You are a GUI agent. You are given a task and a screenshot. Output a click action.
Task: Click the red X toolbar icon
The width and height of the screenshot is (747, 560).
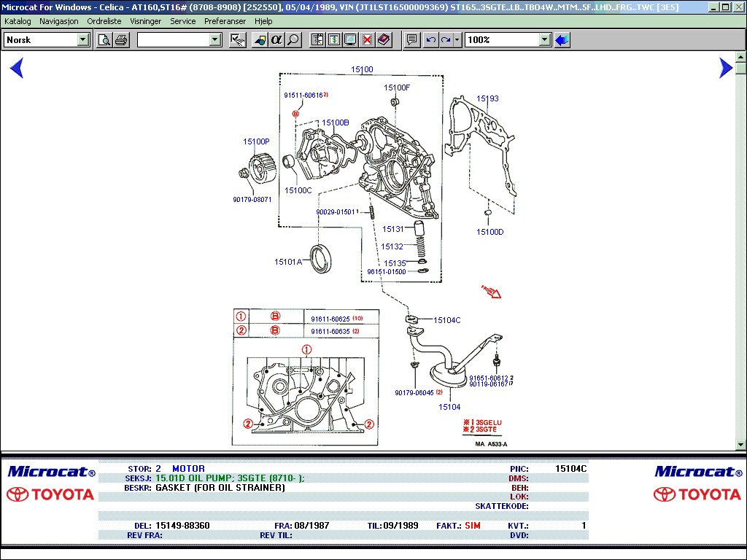point(368,40)
